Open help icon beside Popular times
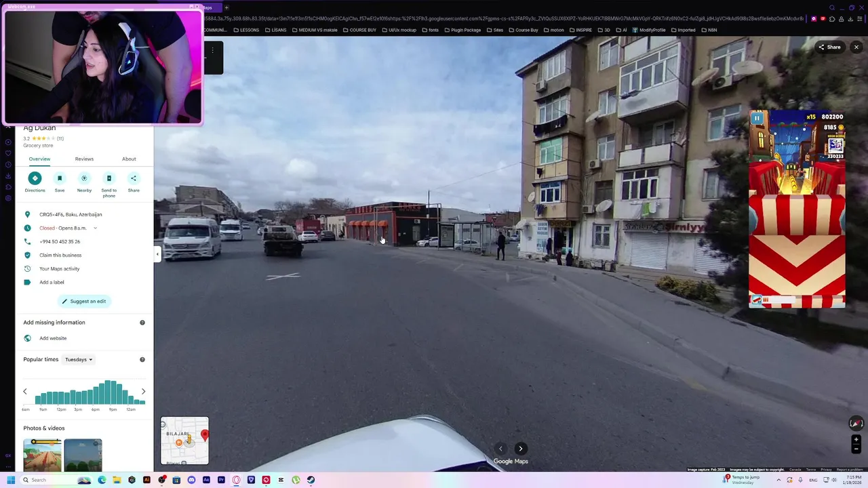Image resolution: width=868 pixels, height=488 pixels. [x=142, y=360]
